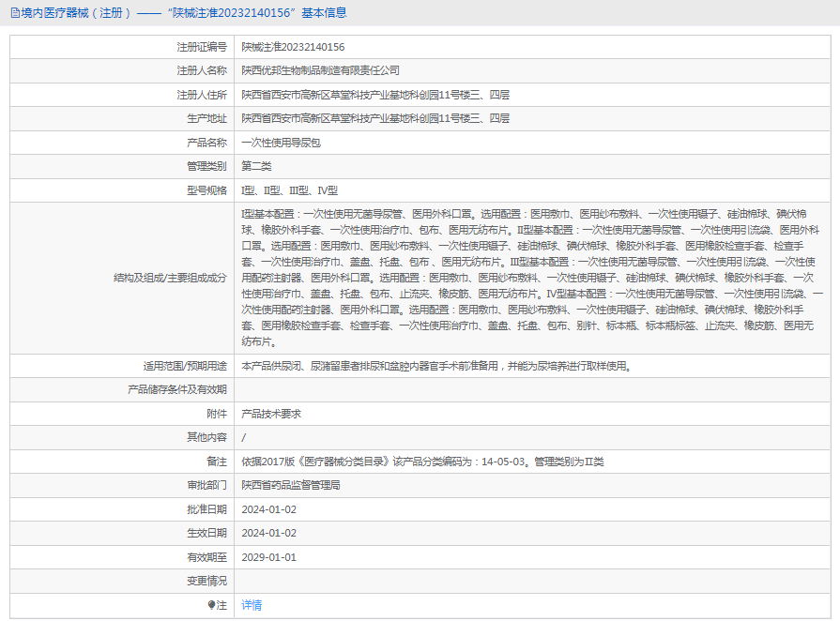Select model spec text Ⅰ型、Ⅱ型、Ⅲ型、Ⅳ型
This screenshot has height=621, width=840.
pos(289,190)
